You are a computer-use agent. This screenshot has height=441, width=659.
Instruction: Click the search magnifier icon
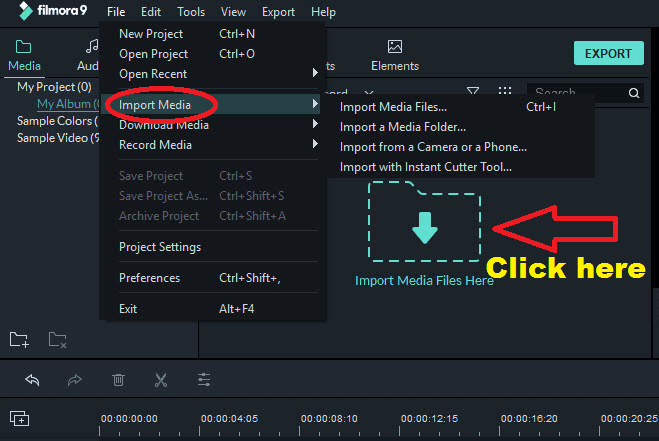point(634,93)
